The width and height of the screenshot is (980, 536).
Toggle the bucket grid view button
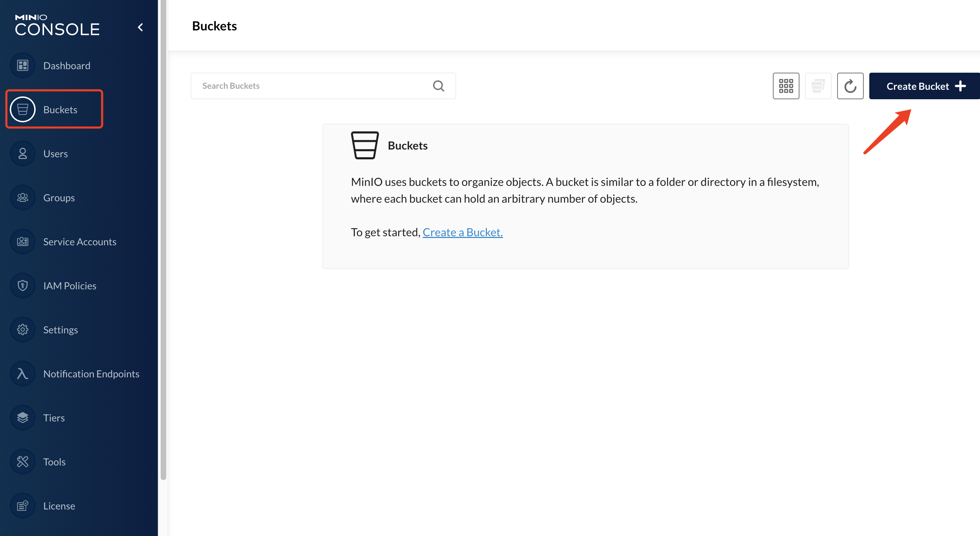[x=785, y=86]
